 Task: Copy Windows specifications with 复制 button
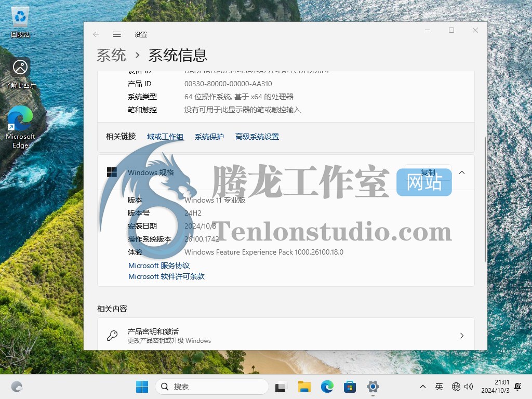pyautogui.click(x=428, y=172)
